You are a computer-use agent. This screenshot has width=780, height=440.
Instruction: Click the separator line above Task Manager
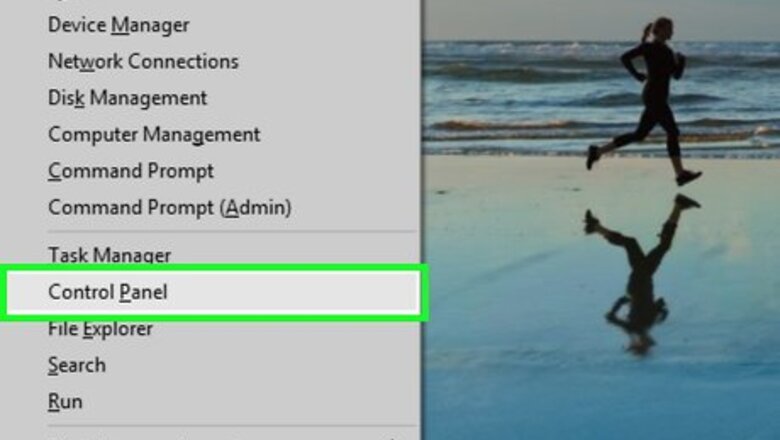pos(232,232)
